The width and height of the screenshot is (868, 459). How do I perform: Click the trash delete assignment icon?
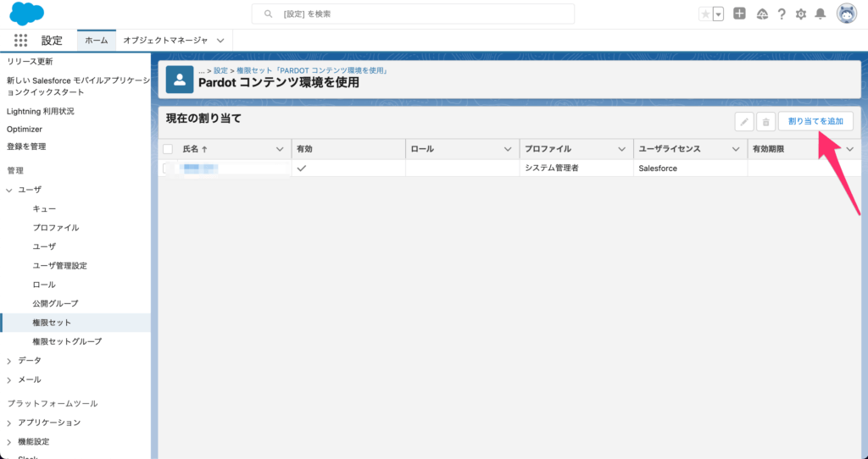click(x=766, y=122)
